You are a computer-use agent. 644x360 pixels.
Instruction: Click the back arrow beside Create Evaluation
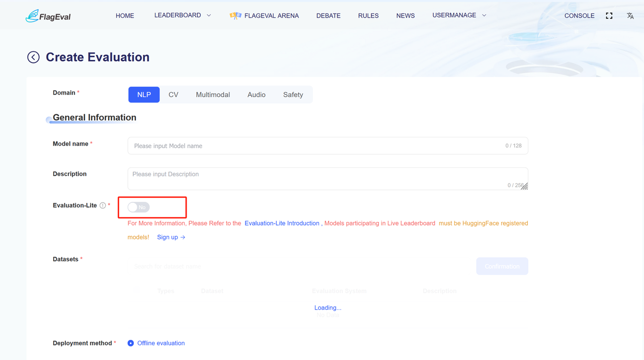click(x=33, y=57)
